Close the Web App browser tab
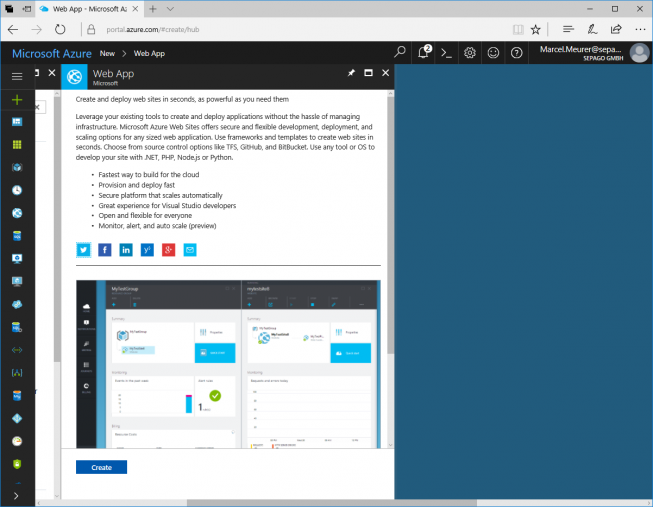Screen dimensions: 653x507 coord(135,9)
